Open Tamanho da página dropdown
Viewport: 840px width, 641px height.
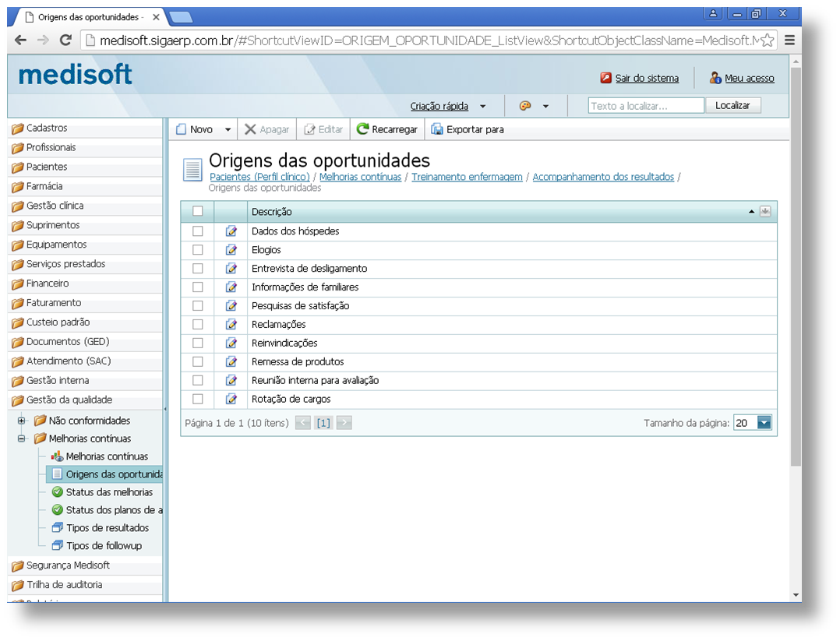764,423
